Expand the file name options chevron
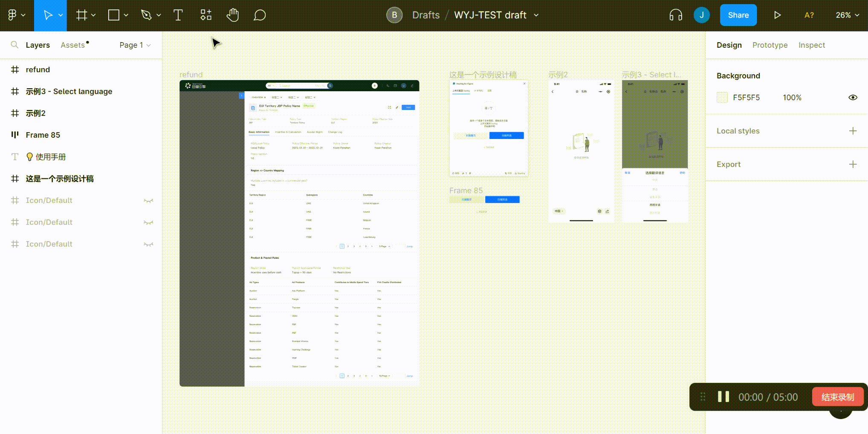This screenshot has width=868, height=434. pos(536,15)
